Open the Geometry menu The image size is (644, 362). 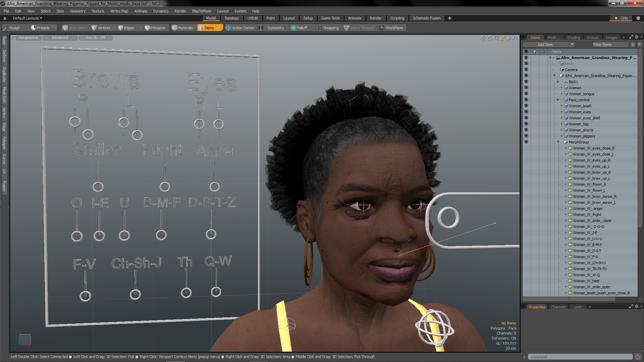pyautogui.click(x=77, y=11)
